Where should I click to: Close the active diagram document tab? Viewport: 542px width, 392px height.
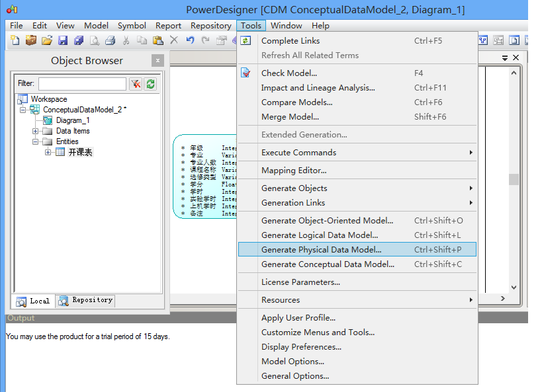coord(516,58)
